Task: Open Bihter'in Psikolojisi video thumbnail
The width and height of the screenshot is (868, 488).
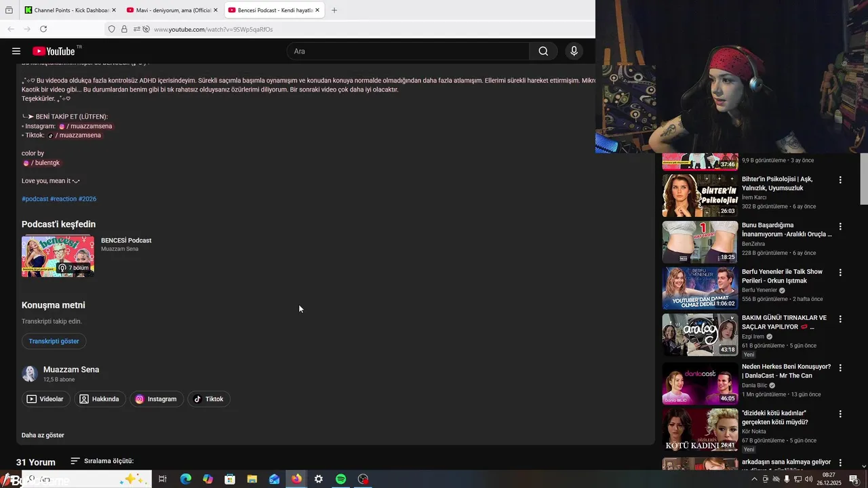Action: pos(700,195)
